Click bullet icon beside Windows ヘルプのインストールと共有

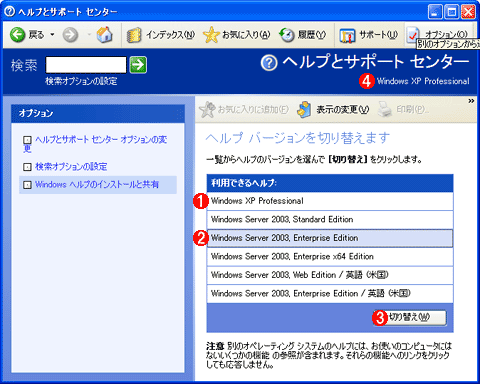pos(27,185)
